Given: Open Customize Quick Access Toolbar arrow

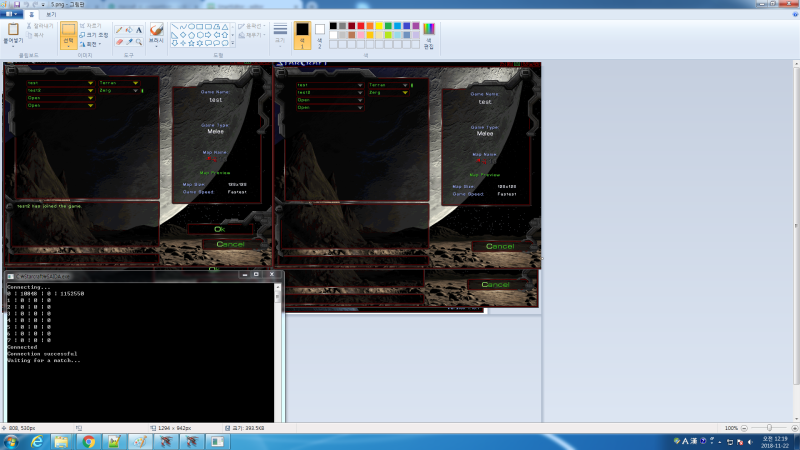Looking at the screenshot, I should [x=43, y=4].
